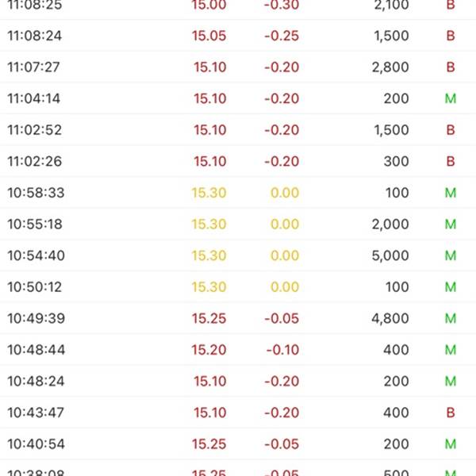The height and width of the screenshot is (476, 476).
Task: Open the 11:02:52 trade entry
Action: [x=238, y=130]
